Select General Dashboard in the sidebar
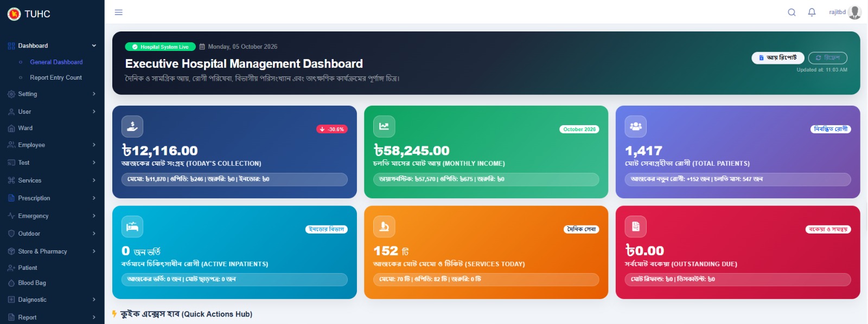Screen dimensions: 868x324 coord(56,62)
